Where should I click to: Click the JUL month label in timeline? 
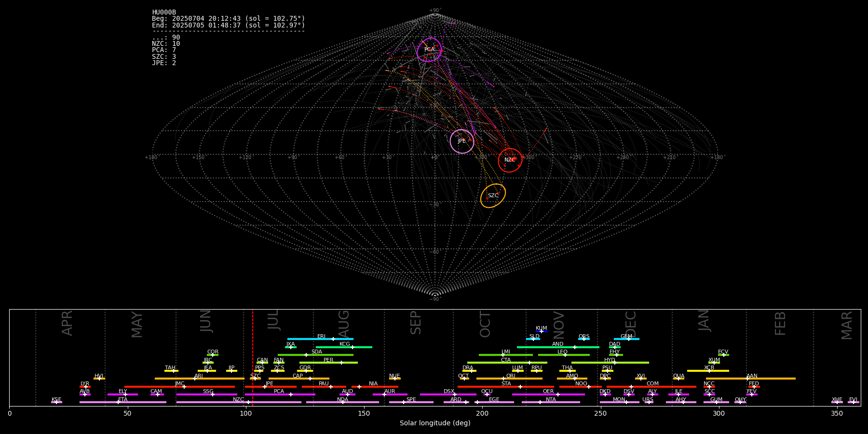point(273,320)
